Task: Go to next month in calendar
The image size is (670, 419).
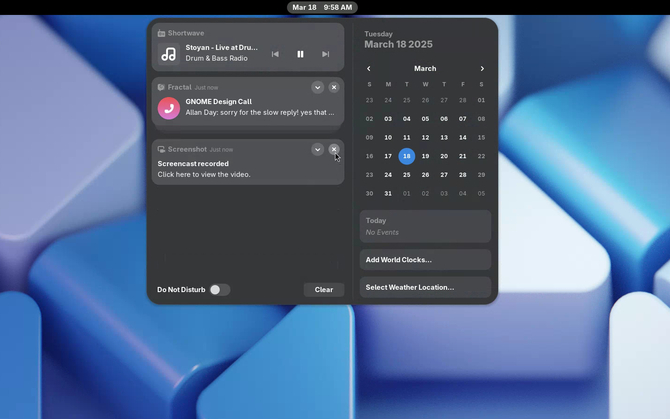Action: point(482,68)
